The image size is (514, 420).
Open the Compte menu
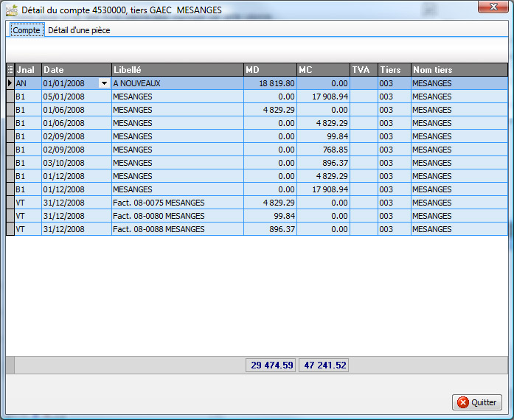click(x=27, y=30)
